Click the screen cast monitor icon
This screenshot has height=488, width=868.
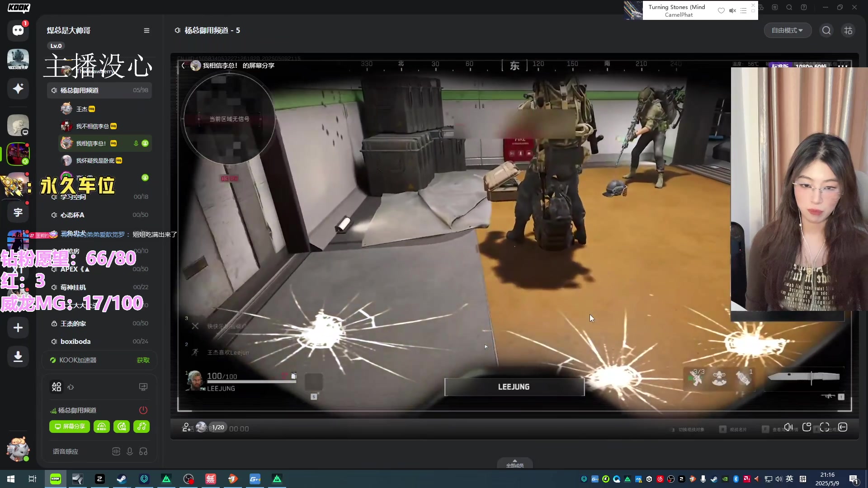tap(143, 387)
